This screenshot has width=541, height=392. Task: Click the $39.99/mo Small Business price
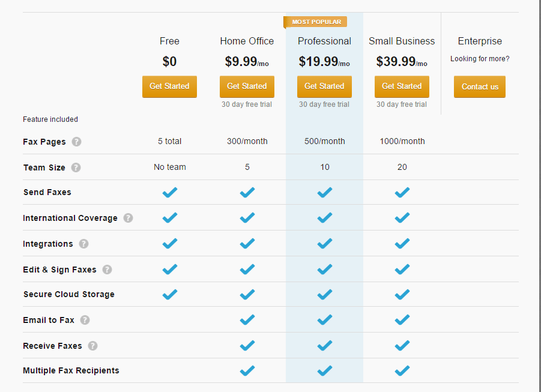click(x=402, y=62)
